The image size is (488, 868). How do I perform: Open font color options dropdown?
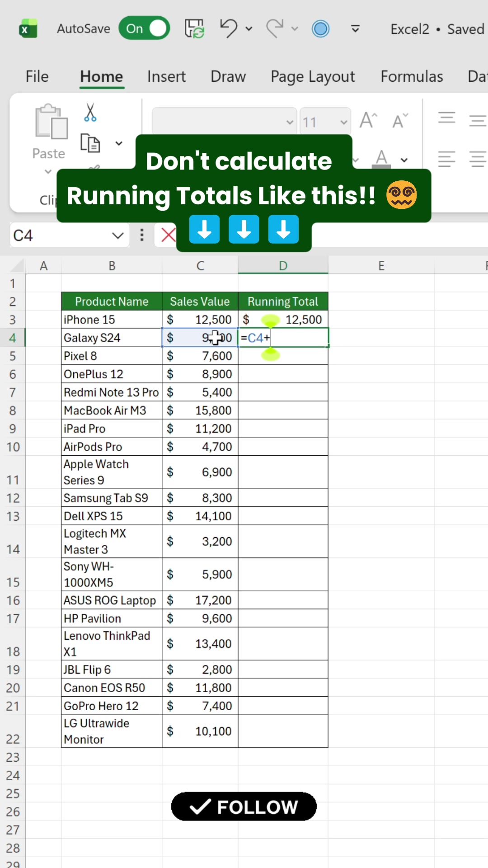click(x=404, y=160)
